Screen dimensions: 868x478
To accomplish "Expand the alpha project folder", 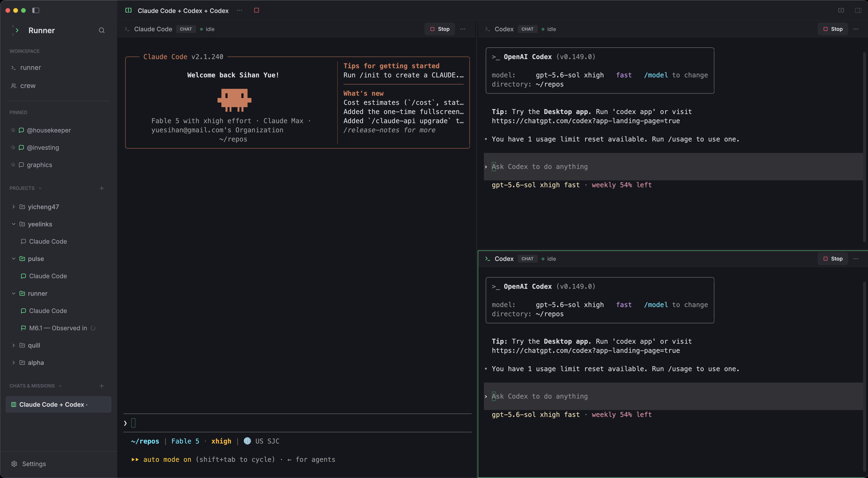I will 13,363.
